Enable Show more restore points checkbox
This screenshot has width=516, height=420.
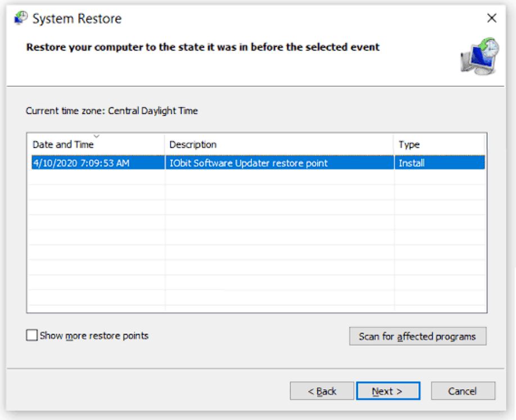point(31,335)
